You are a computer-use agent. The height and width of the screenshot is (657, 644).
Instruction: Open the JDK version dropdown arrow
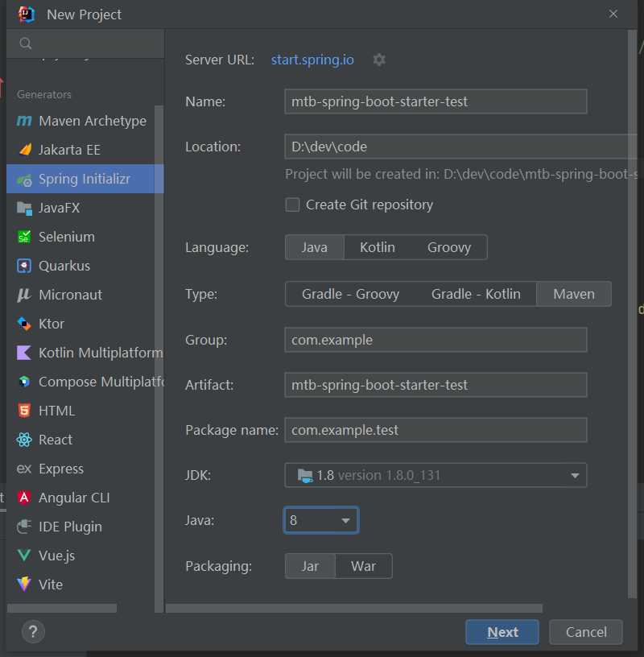[575, 476]
